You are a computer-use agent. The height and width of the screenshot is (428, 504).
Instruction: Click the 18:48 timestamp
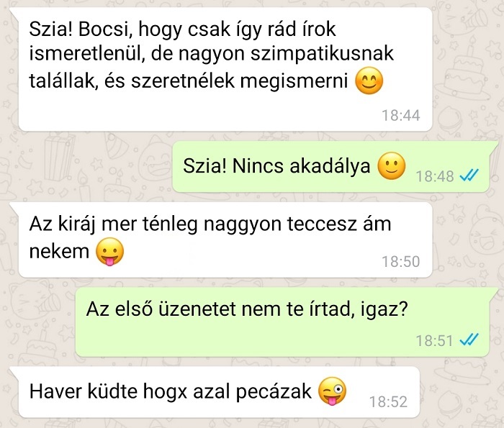pyautogui.click(x=435, y=176)
